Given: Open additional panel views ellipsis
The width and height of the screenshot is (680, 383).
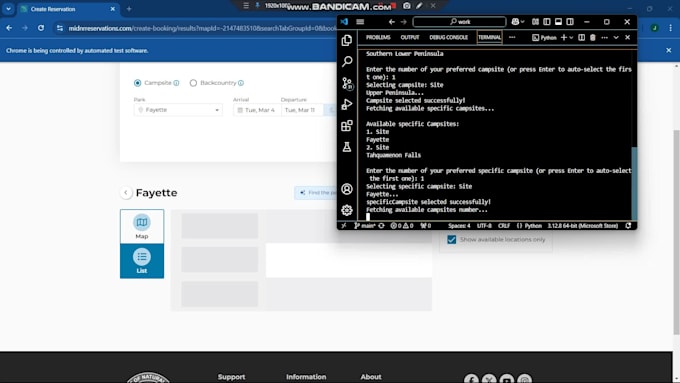Looking at the screenshot, I should 512,38.
